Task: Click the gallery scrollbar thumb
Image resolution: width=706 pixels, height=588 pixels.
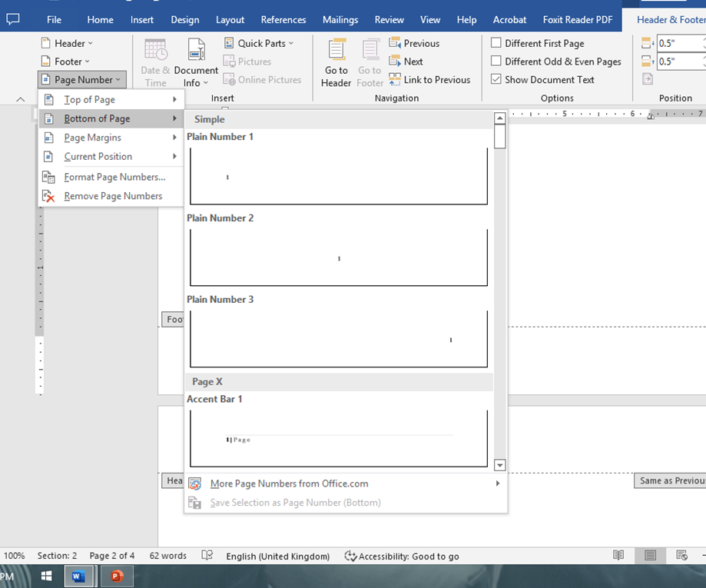Action: (499, 137)
